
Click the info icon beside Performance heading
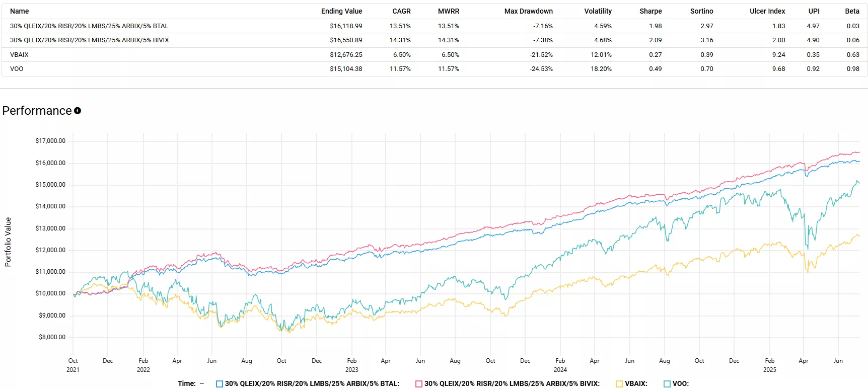[78, 111]
